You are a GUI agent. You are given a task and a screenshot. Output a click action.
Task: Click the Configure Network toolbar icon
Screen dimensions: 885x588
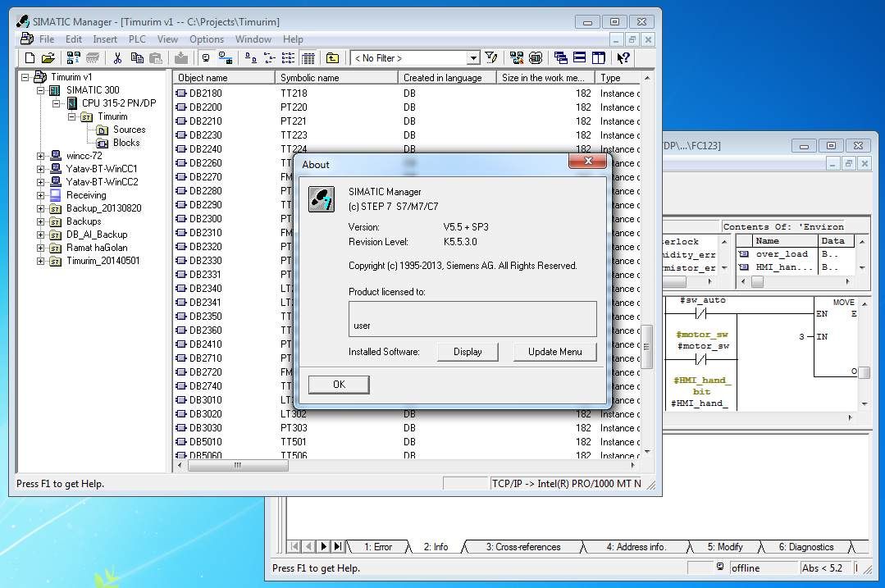pos(517,57)
